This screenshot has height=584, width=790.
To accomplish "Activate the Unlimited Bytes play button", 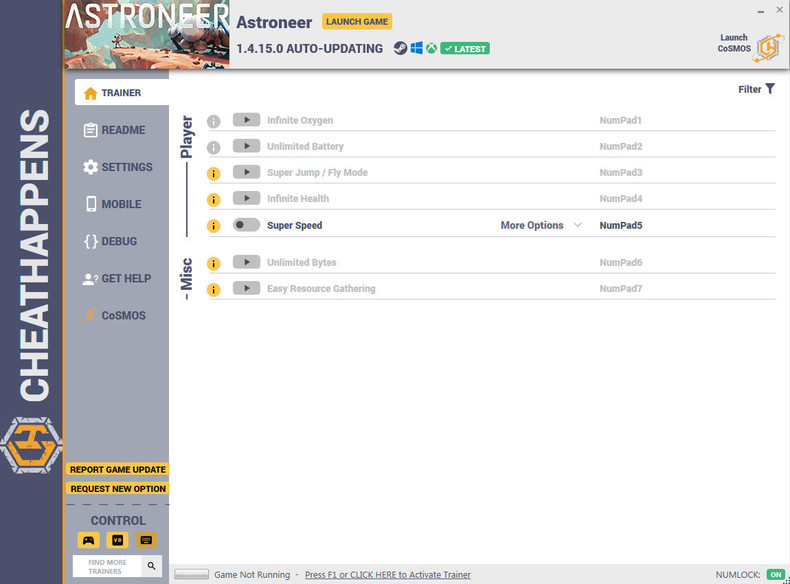I will (x=246, y=262).
